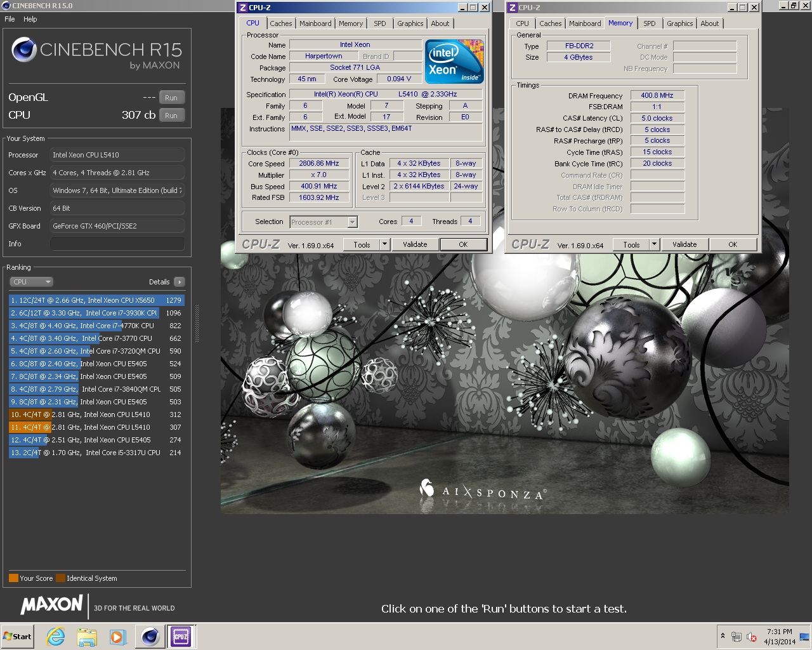
Task: Click the MAXON logo at bottom
Action: tap(52, 605)
